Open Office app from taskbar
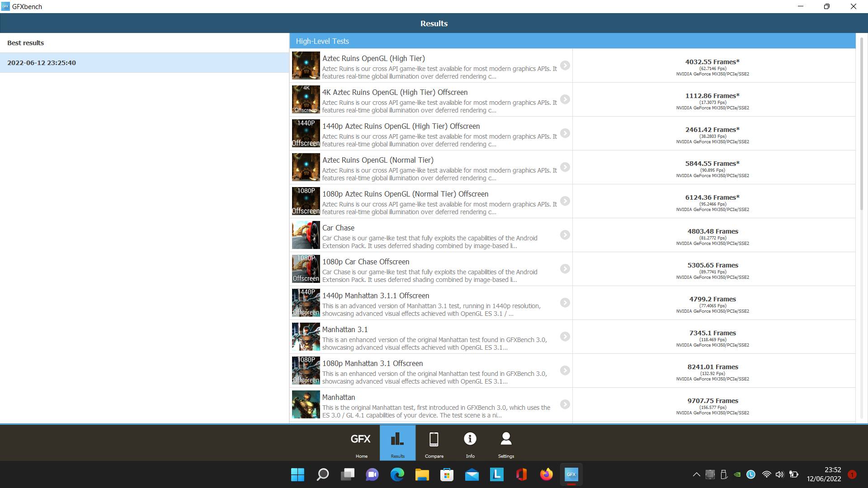868x488 pixels. 521,474
